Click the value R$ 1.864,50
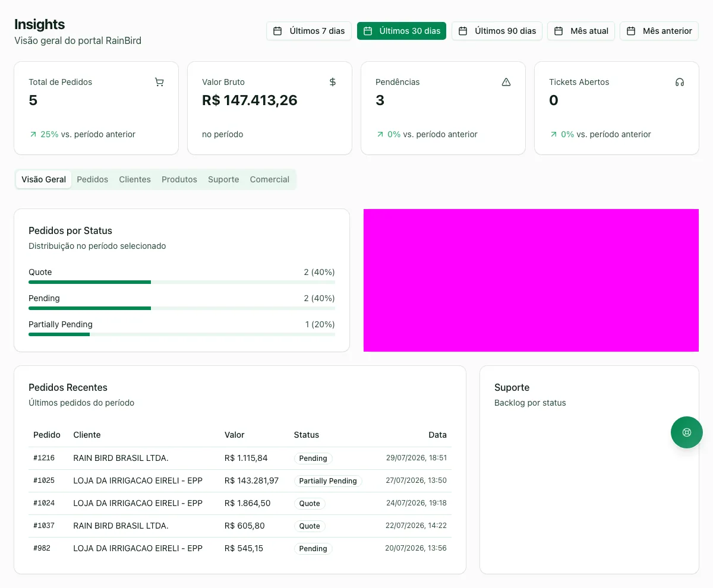The height and width of the screenshot is (588, 713). tap(248, 503)
